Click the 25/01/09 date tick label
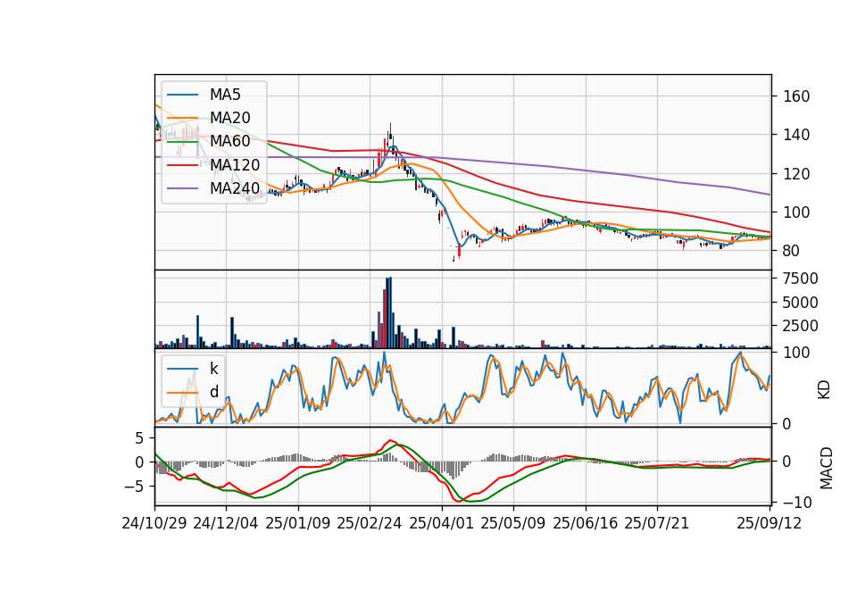Screen dimensions: 857x616 tap(298, 523)
